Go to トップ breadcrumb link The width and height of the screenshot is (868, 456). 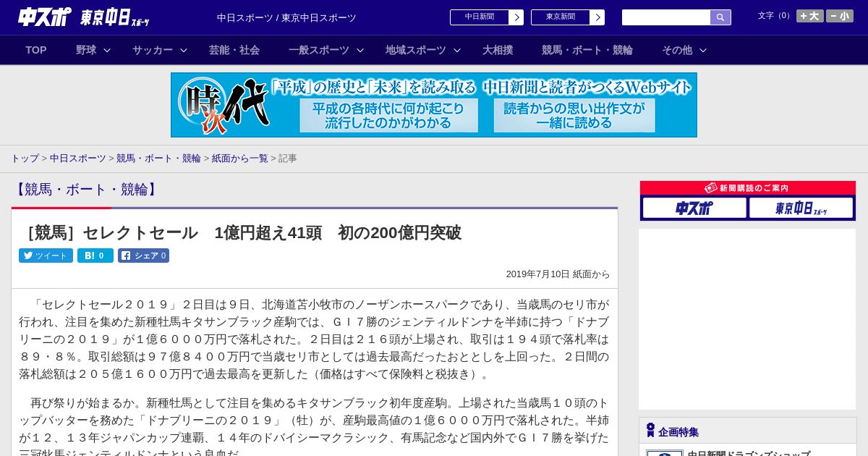(25, 158)
